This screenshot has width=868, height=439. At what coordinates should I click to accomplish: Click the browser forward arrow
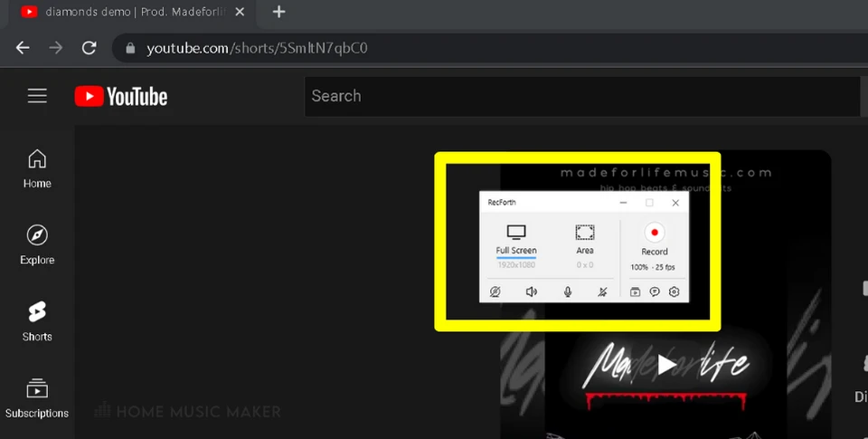[56, 48]
